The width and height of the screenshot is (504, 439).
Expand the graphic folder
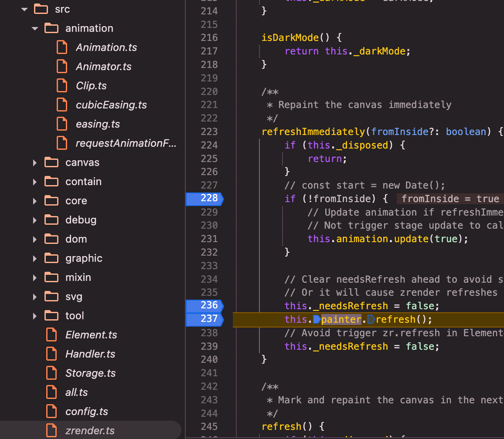click(x=35, y=258)
